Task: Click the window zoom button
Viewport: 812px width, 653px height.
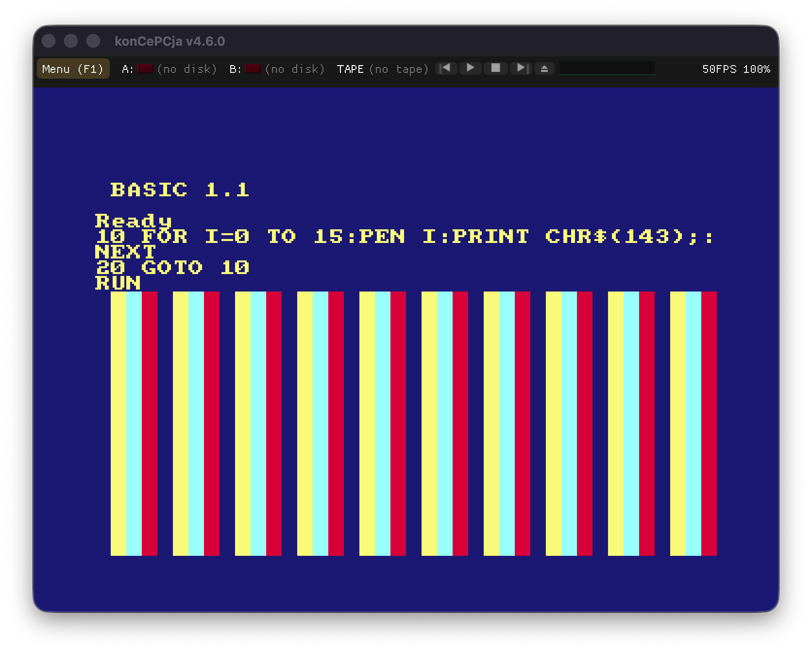Action: [x=93, y=41]
